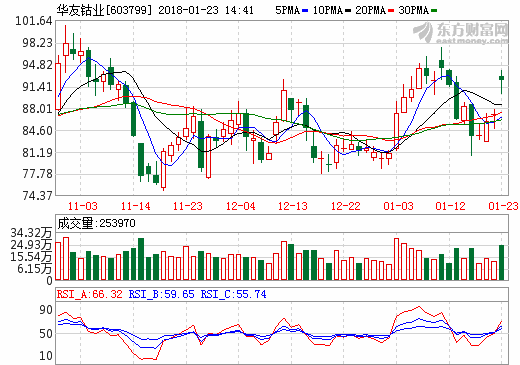Viewport: 520px width, 365px height.
Task: Click the 81.19 price axis label
Action: (x=38, y=153)
